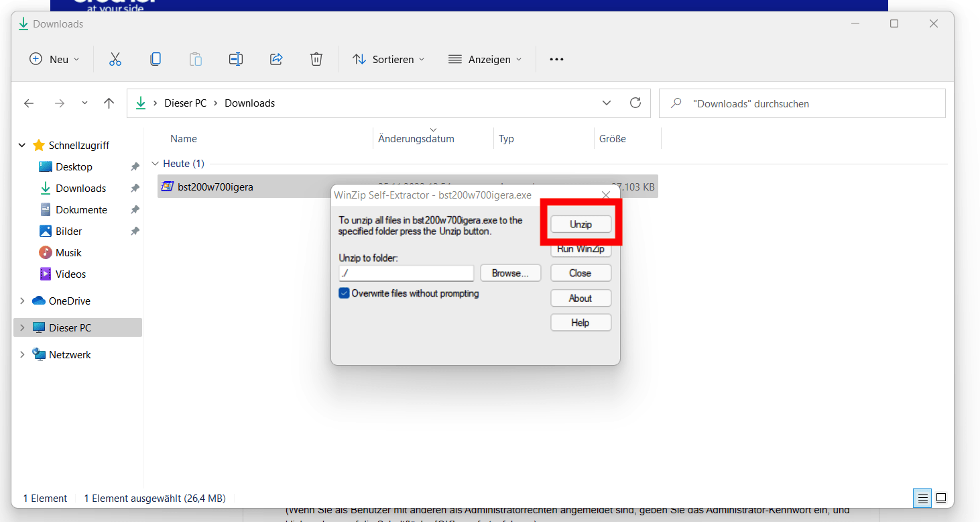Sort by the Name column header
The height and width of the screenshot is (522, 980).
coord(184,139)
